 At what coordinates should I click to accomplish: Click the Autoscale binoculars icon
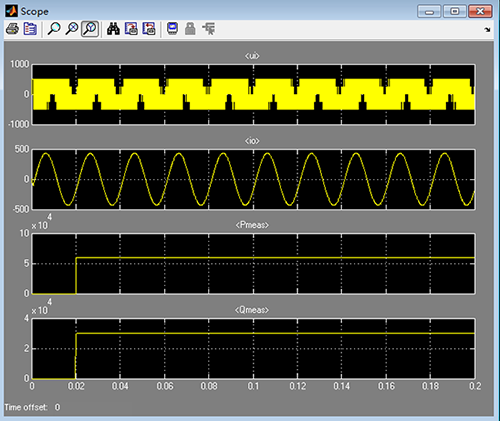(113, 29)
